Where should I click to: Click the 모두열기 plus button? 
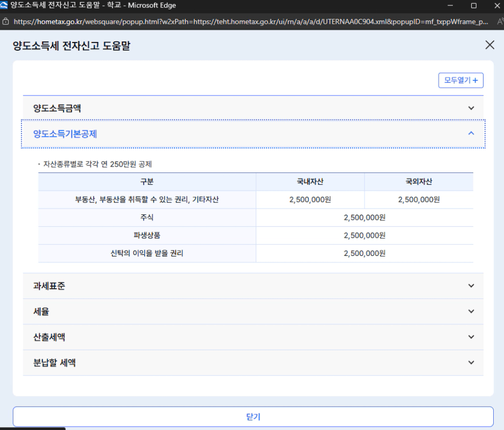[461, 80]
